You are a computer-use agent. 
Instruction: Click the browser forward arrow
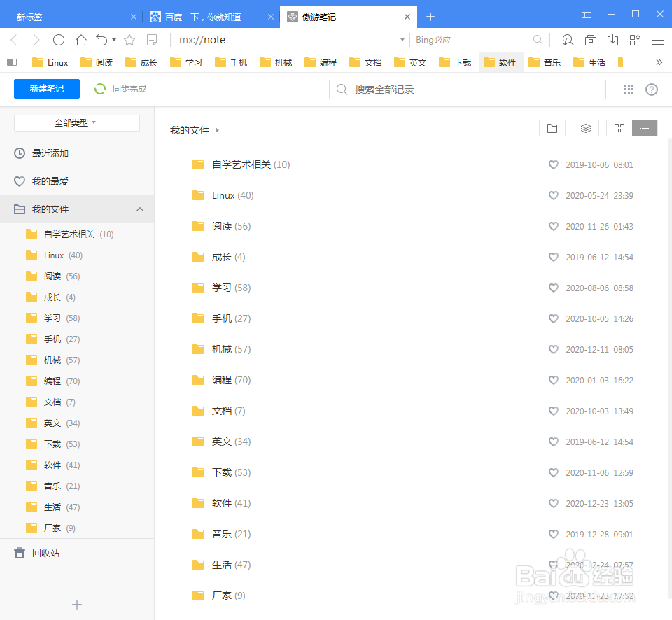(x=36, y=41)
